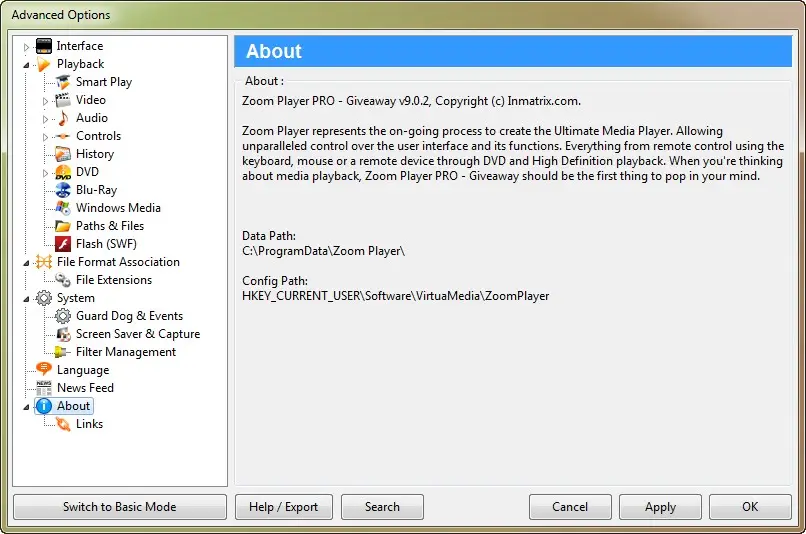Viewport: 806px width, 534px height.
Task: Click the Switch to Basic Mode button
Action: click(120, 507)
